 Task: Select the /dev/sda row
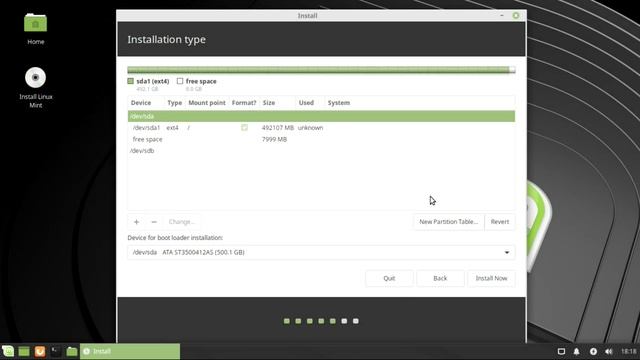pos(321,116)
